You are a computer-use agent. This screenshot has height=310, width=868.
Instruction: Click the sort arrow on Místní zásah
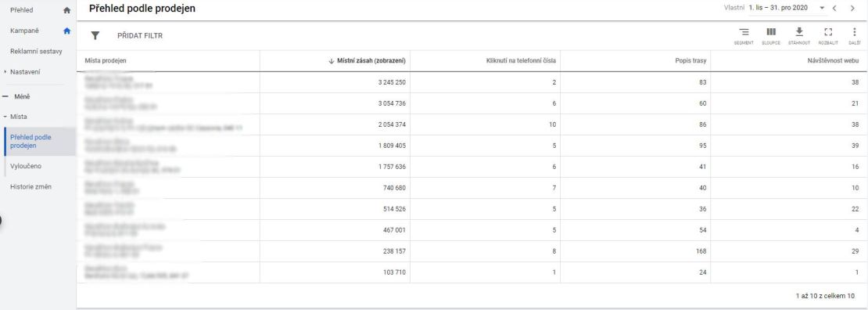tap(332, 61)
